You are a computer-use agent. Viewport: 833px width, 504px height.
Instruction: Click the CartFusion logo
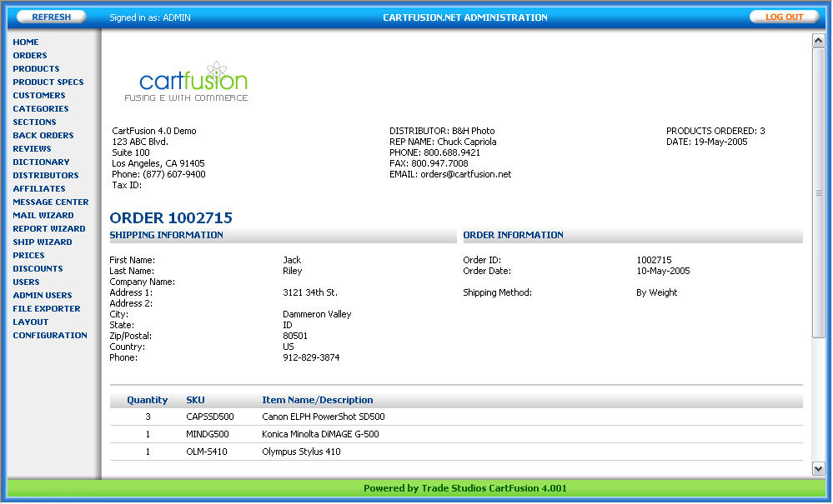pos(186,81)
